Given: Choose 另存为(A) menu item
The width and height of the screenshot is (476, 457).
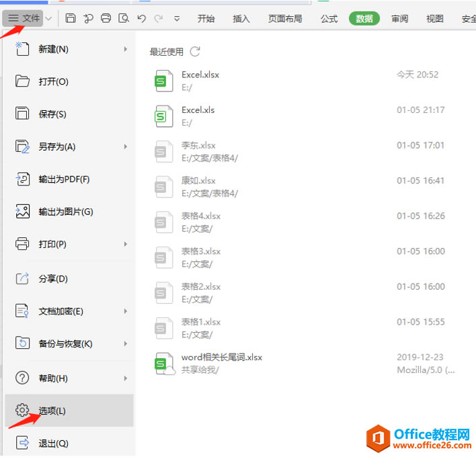Looking at the screenshot, I should pyautogui.click(x=69, y=147).
